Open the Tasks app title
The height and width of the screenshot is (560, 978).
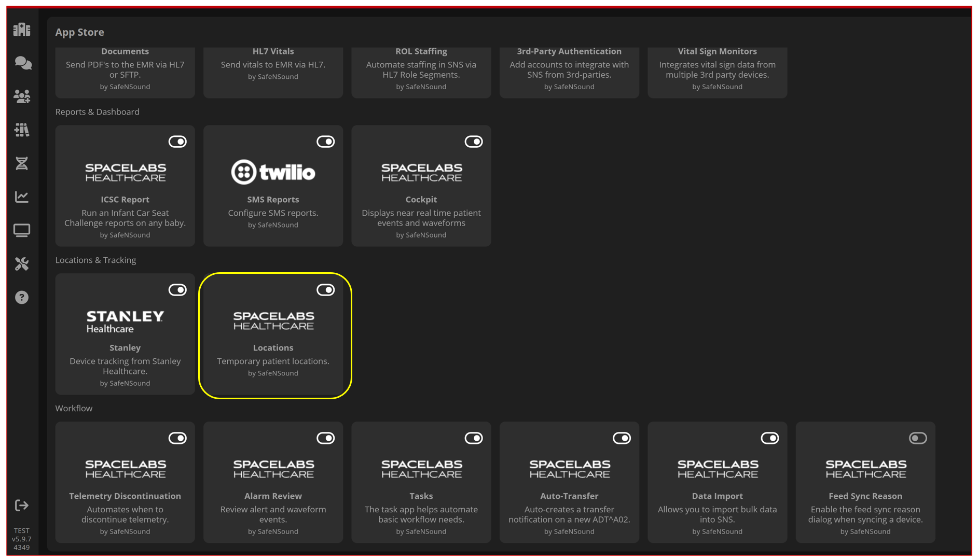click(421, 496)
